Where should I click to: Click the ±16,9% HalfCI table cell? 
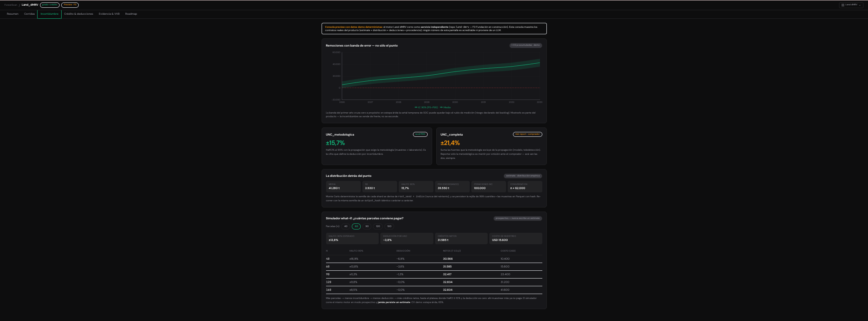pyautogui.click(x=354, y=259)
